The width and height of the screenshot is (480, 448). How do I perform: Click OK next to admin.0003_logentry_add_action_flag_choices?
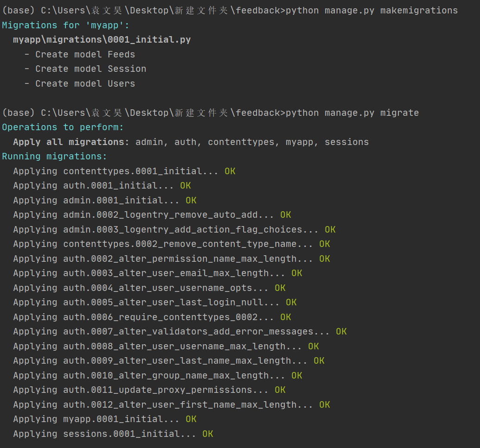pyautogui.click(x=330, y=230)
